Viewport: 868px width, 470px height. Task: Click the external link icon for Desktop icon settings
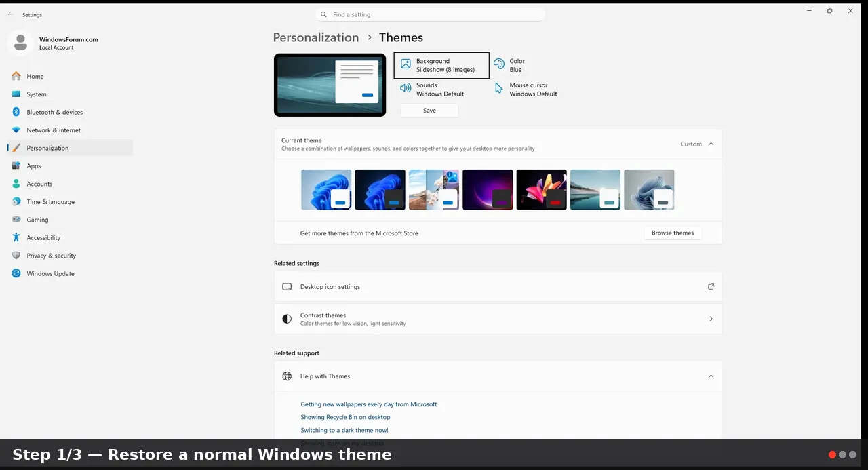pyautogui.click(x=711, y=287)
